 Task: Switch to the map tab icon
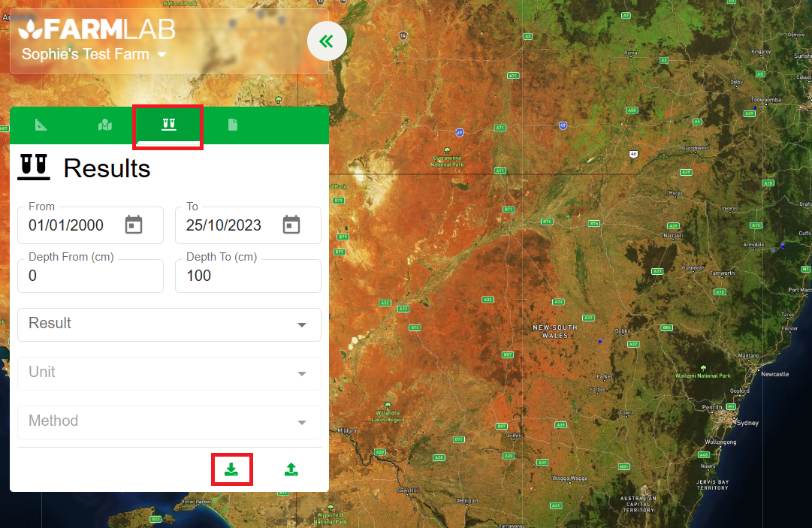105,125
